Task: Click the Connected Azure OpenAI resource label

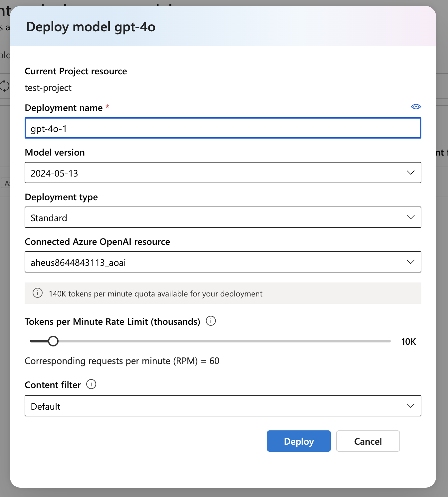Action: tap(98, 242)
